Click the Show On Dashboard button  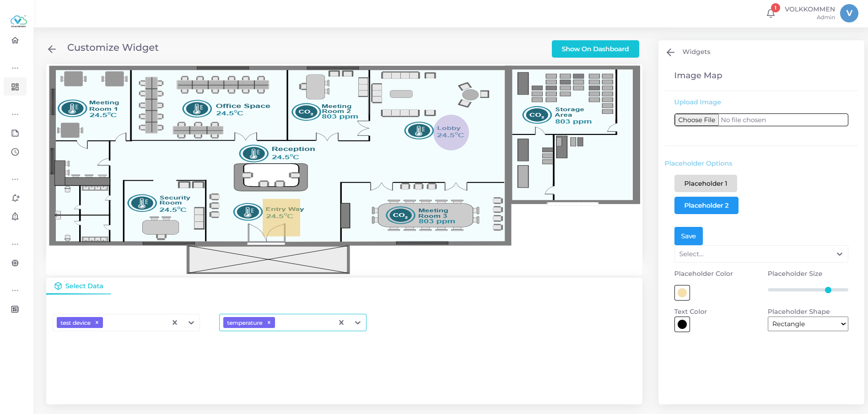pos(595,49)
